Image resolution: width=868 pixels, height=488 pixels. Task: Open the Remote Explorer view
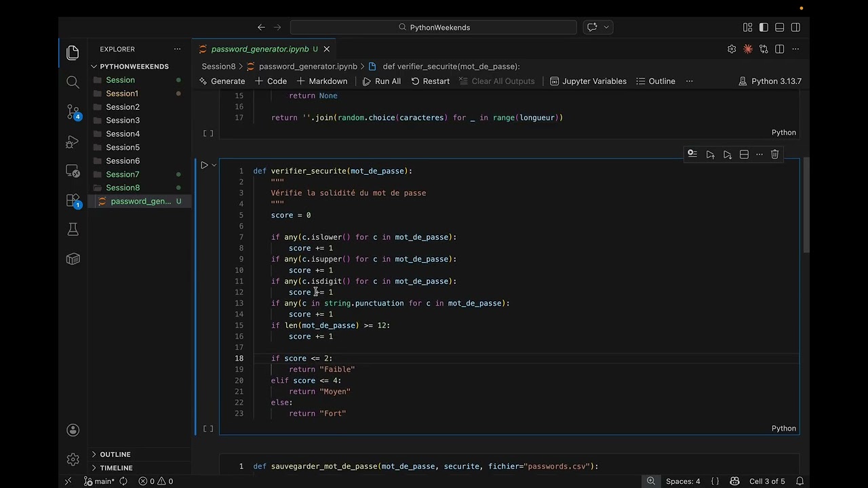(73, 171)
